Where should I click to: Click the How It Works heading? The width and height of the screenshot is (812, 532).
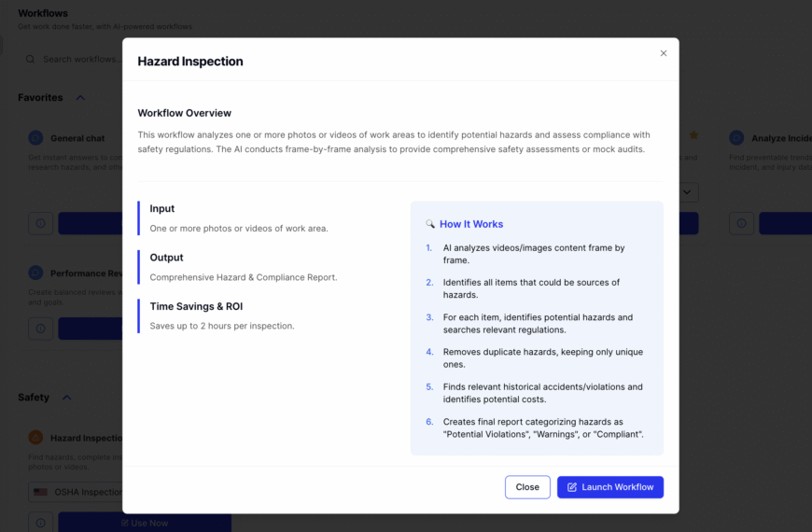(x=471, y=224)
